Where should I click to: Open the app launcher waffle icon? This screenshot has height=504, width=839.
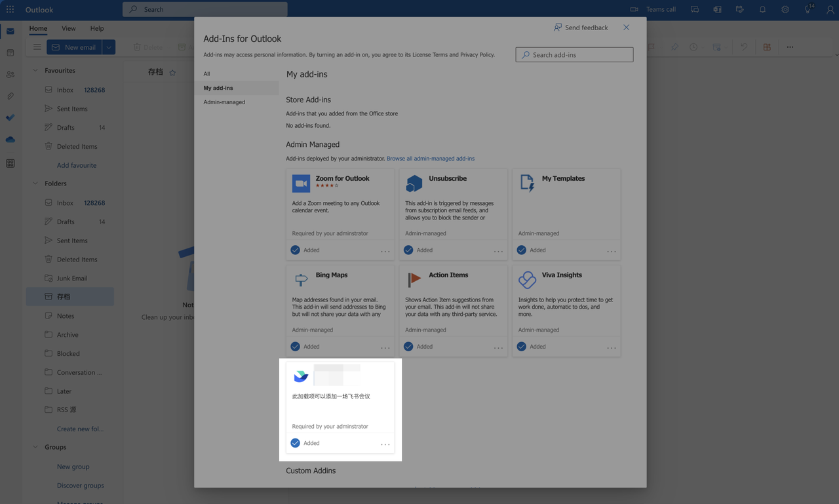coord(10,9)
